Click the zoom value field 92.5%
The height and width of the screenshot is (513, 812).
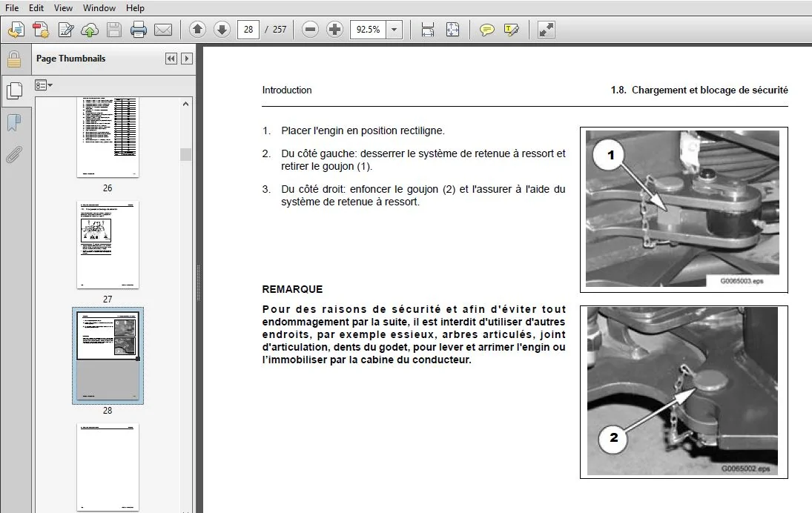click(369, 30)
